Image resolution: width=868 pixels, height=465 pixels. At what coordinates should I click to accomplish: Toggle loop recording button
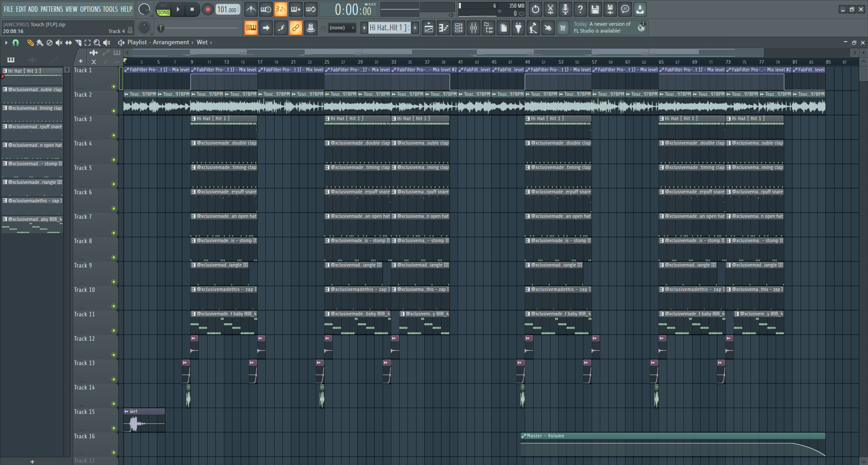[x=311, y=9]
